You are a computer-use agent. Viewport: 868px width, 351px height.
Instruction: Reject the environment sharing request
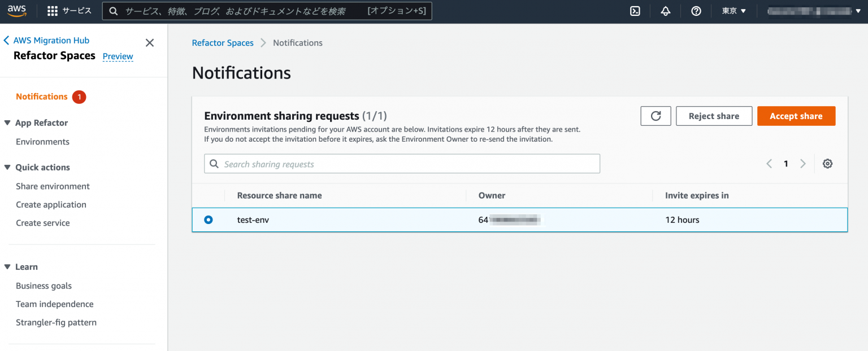tap(714, 116)
